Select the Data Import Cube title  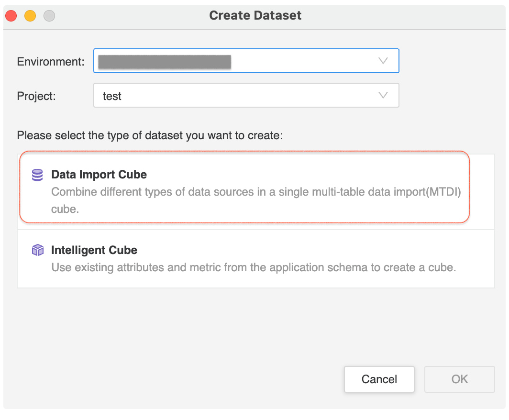tap(99, 175)
